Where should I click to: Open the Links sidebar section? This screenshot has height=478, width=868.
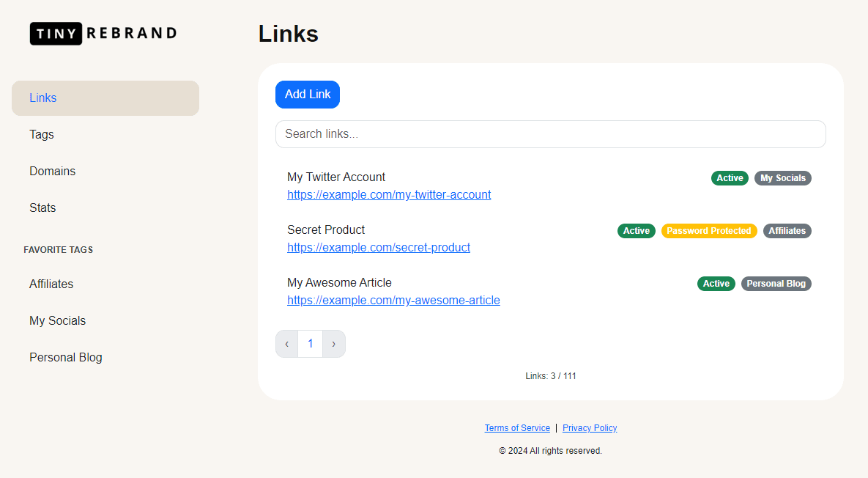[x=43, y=98]
